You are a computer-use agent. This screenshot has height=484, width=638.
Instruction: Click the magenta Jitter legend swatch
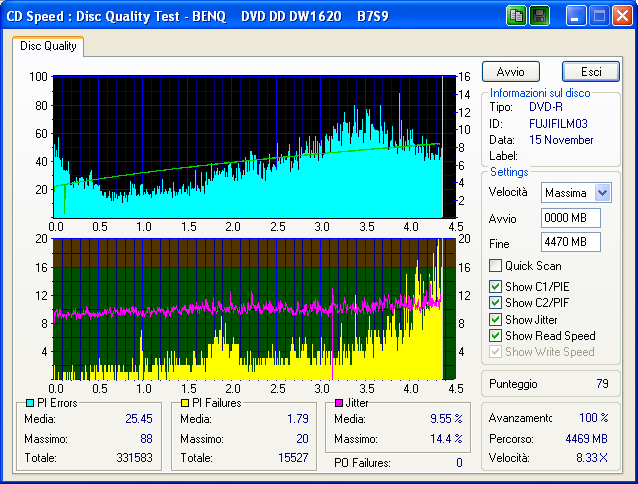pos(339,403)
